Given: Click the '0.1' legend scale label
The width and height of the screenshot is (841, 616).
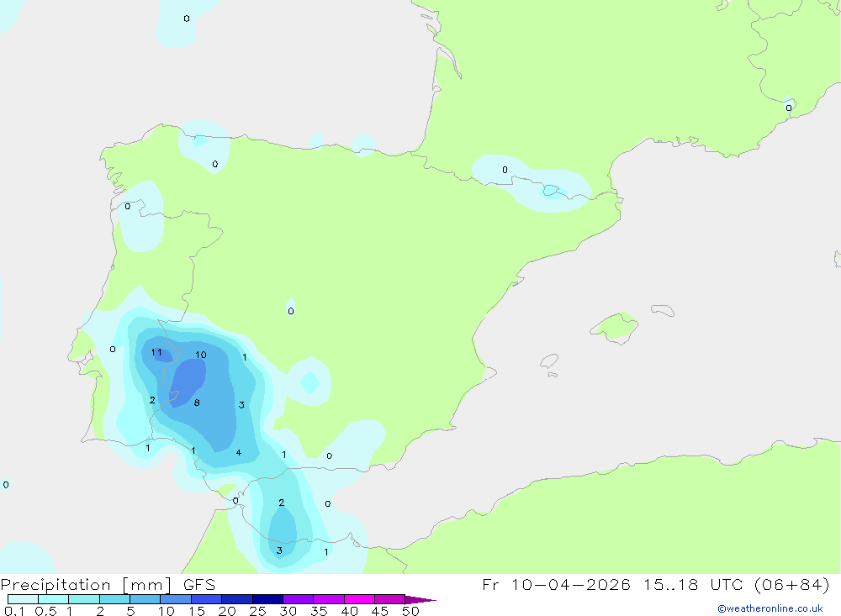Looking at the screenshot, I should pyautogui.click(x=14, y=611).
